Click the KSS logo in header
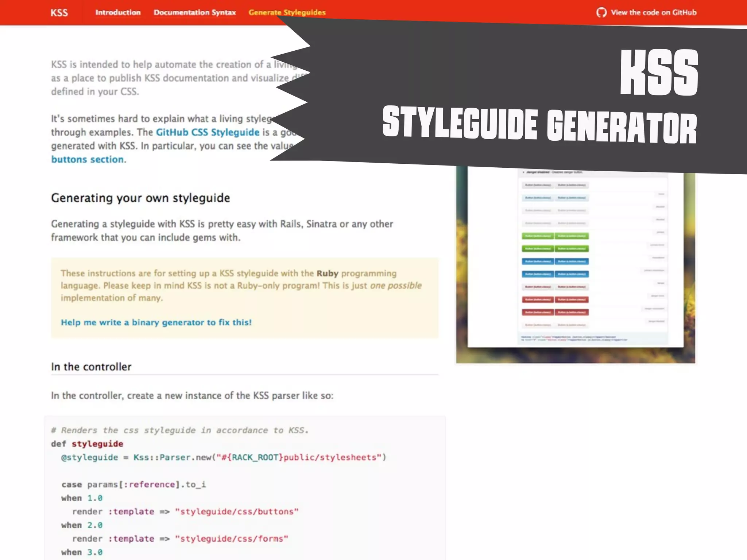The width and height of the screenshot is (747, 560). 59,13
